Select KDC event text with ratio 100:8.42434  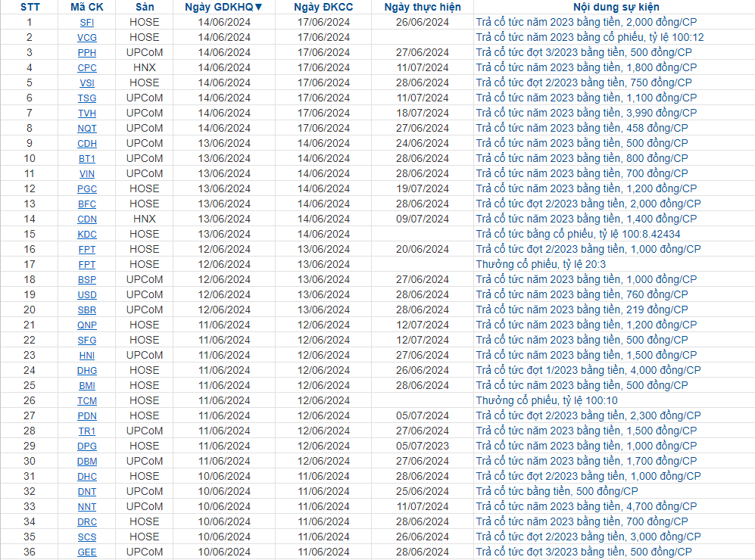tap(579, 234)
